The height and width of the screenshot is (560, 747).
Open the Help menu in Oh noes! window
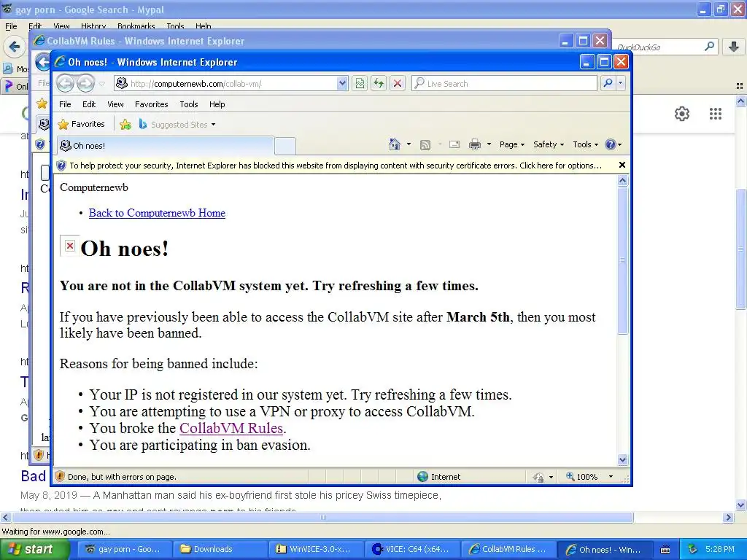coord(217,104)
